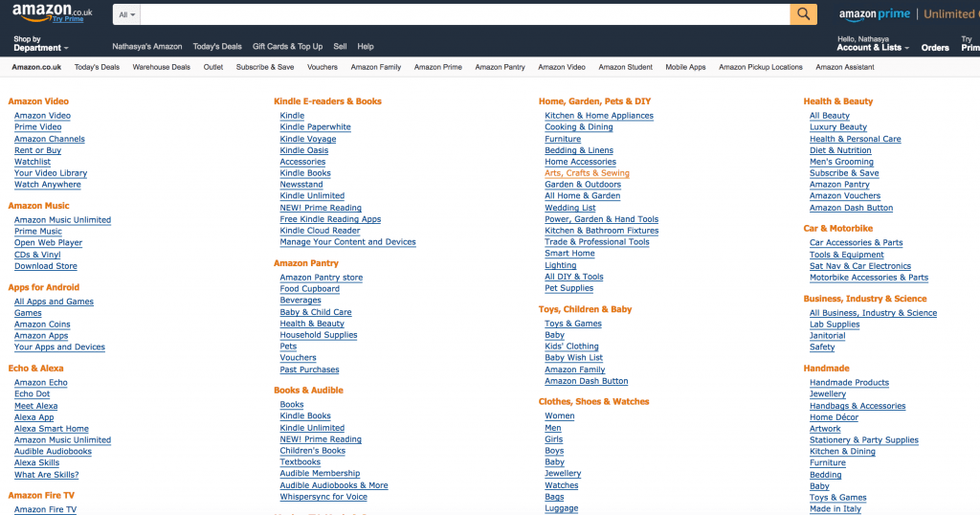Open the Open Web Player link

[48, 242]
